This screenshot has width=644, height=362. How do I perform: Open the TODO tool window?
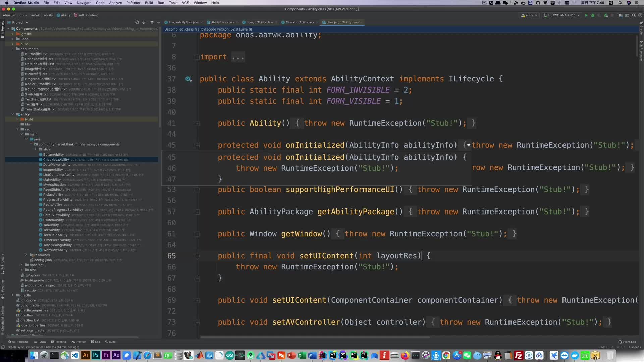40,342
